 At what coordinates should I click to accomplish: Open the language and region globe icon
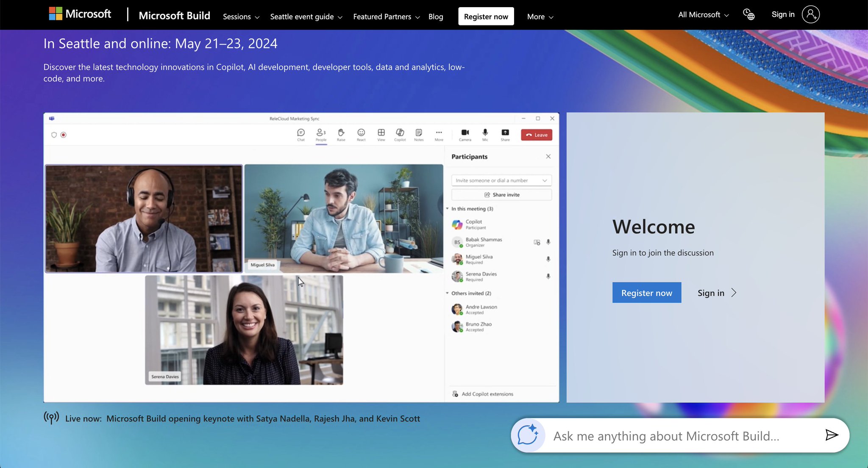(749, 15)
